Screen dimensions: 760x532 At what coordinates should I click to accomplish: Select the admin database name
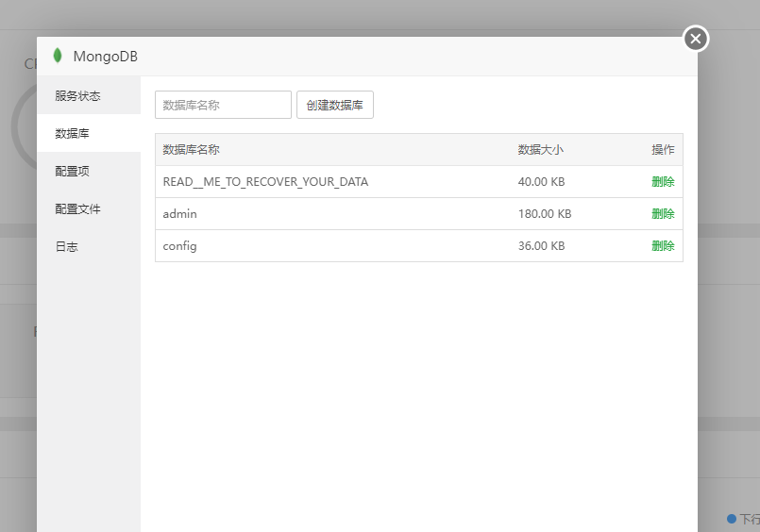[179, 213]
